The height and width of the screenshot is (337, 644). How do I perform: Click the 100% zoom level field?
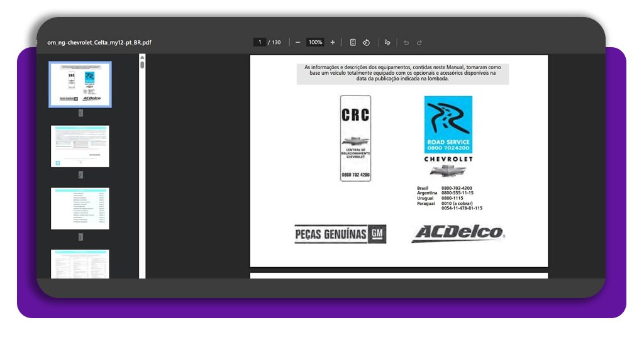(315, 42)
